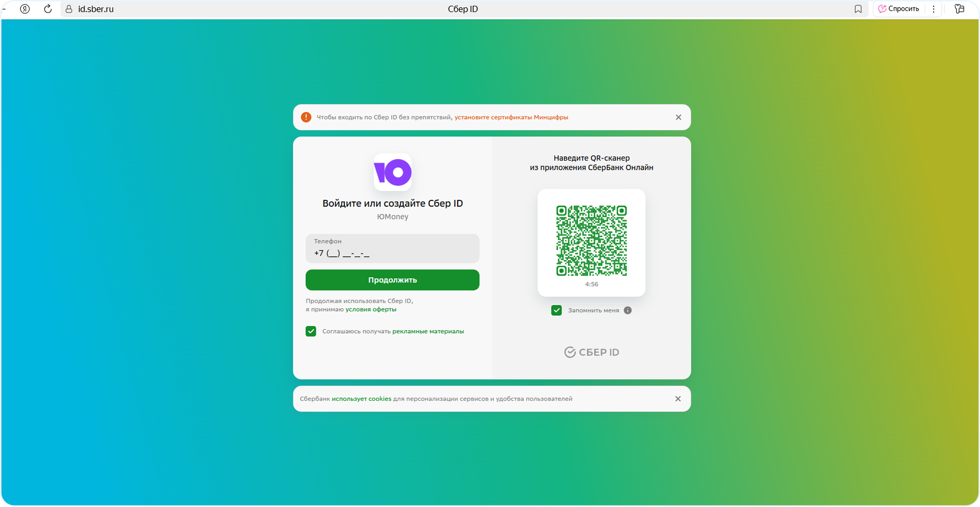Open the tabs sidebar panel icon
The width and height of the screenshot is (980, 507).
click(x=959, y=9)
